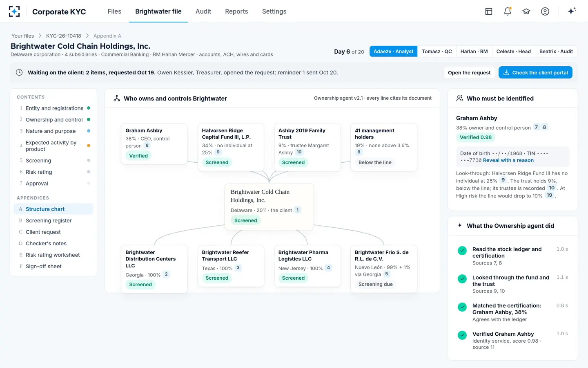Click green check next to Verified Graham Ashby

(462, 335)
